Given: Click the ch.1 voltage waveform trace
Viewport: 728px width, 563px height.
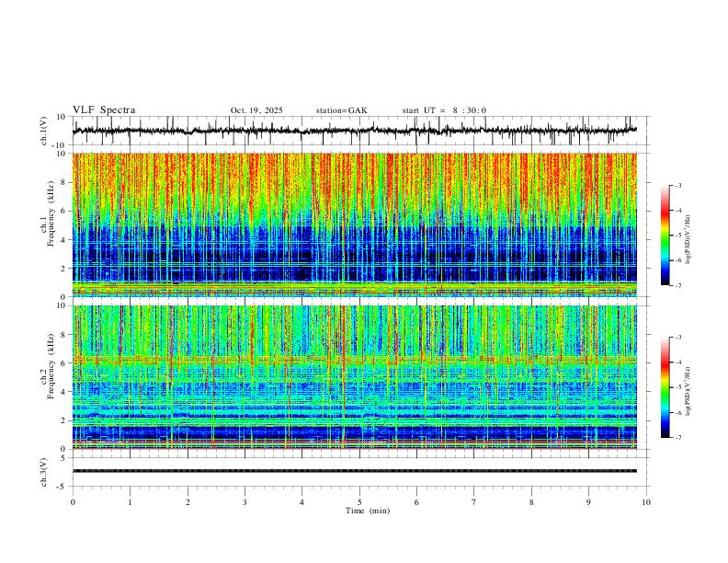Looking at the screenshot, I should 355,131.
